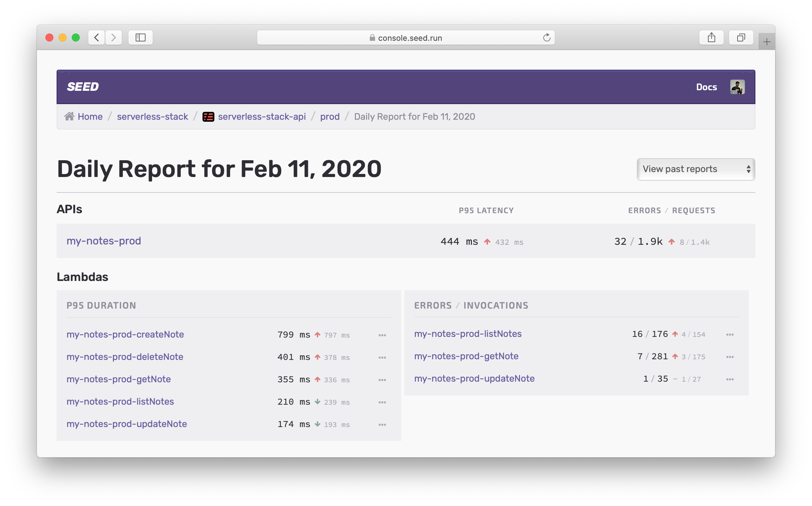
Task: Go back to previous page
Action: point(97,38)
